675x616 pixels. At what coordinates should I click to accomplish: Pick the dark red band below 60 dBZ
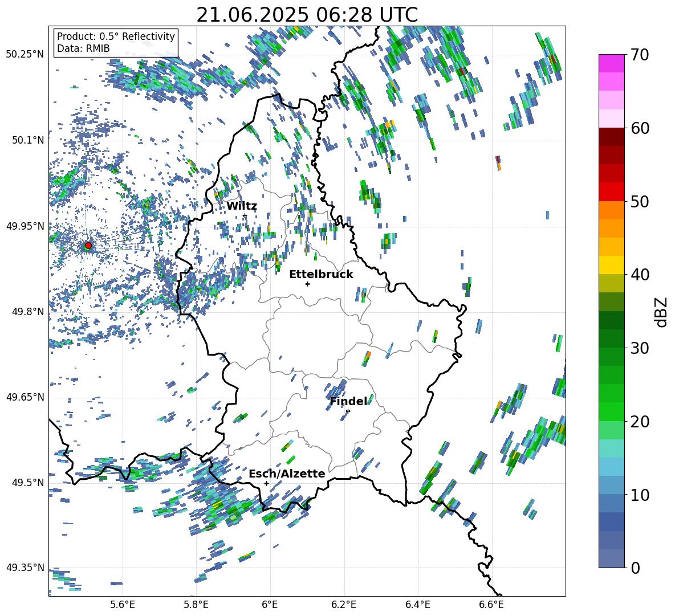click(612, 137)
